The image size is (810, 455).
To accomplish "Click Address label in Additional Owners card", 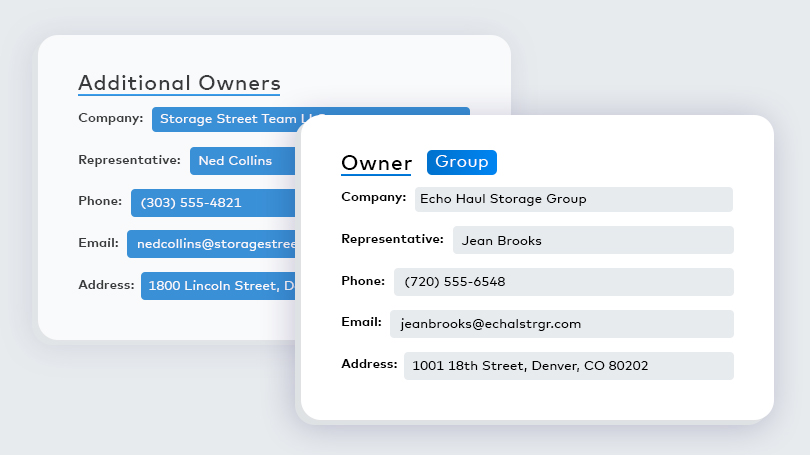I will point(106,285).
